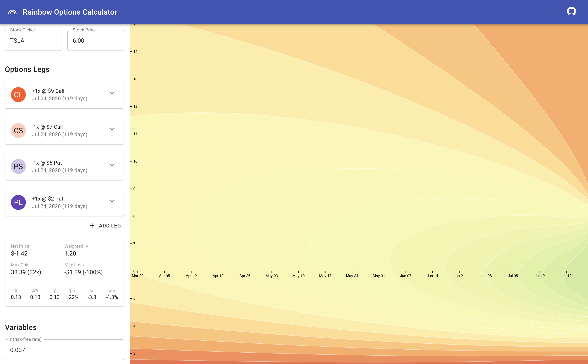Select the Stock Ticker input showing TSLA
The image size is (588, 364).
tap(33, 40)
